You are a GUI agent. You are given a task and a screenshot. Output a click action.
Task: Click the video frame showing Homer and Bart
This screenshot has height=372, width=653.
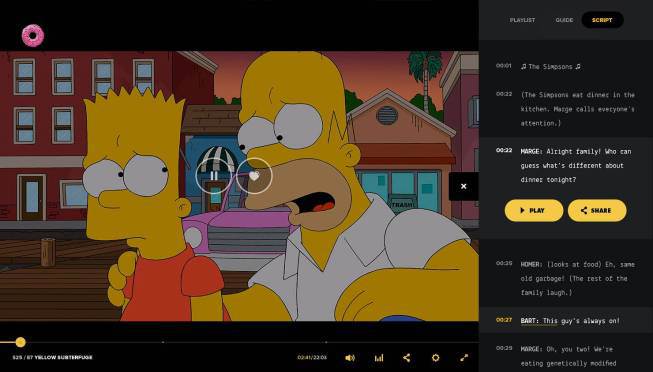point(239,186)
